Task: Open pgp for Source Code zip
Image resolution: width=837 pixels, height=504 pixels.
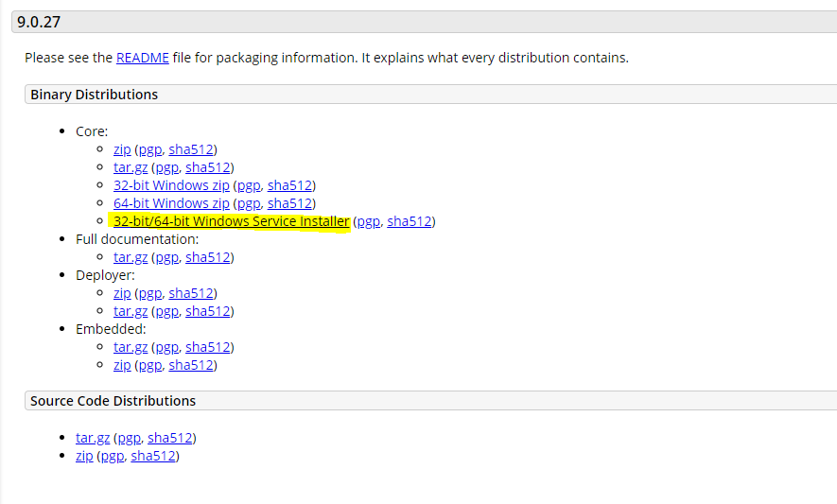Action: [113, 457]
